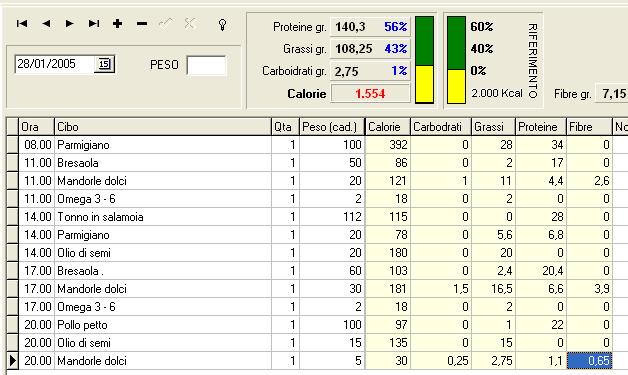This screenshot has width=628, height=375.
Task: Select the 11.00 Mandorle dolci cell
Action: 163,181
